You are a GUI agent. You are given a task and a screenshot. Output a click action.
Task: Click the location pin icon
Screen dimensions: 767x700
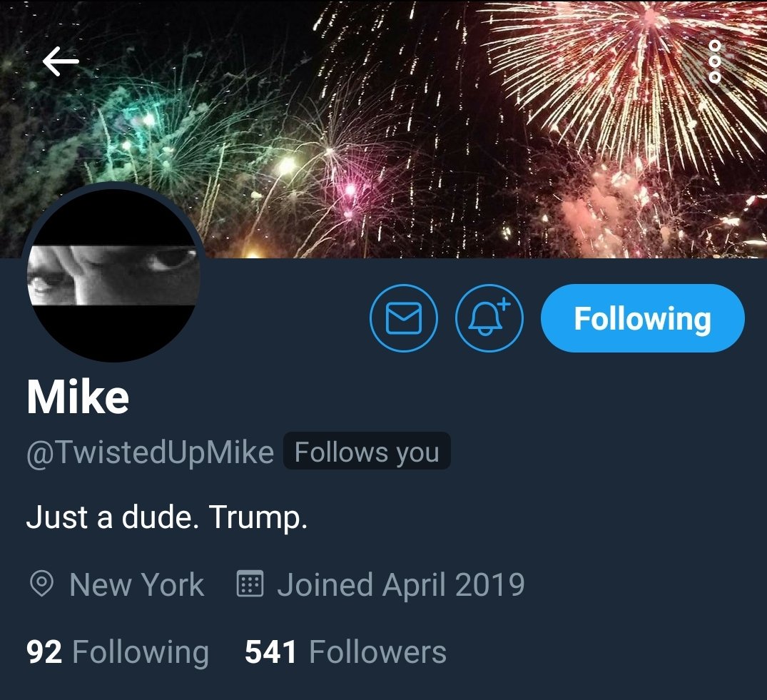coord(41,584)
